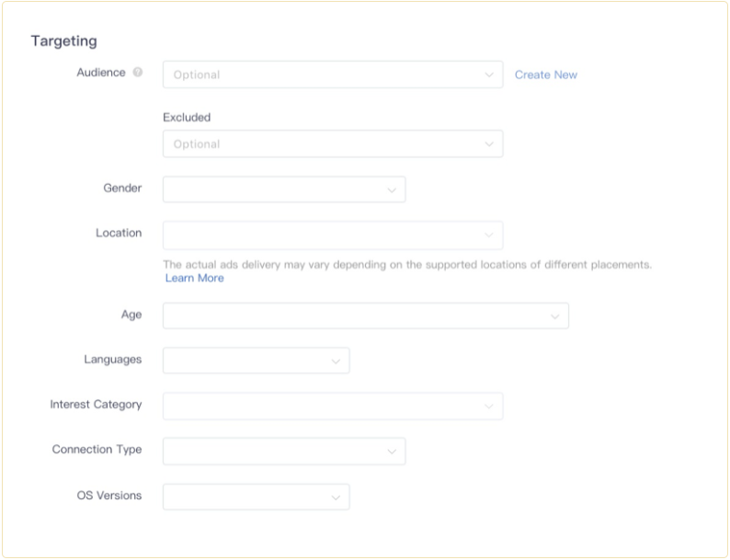Click the chevron arrow in Audience field
The height and width of the screenshot is (560, 730).
pyautogui.click(x=489, y=74)
